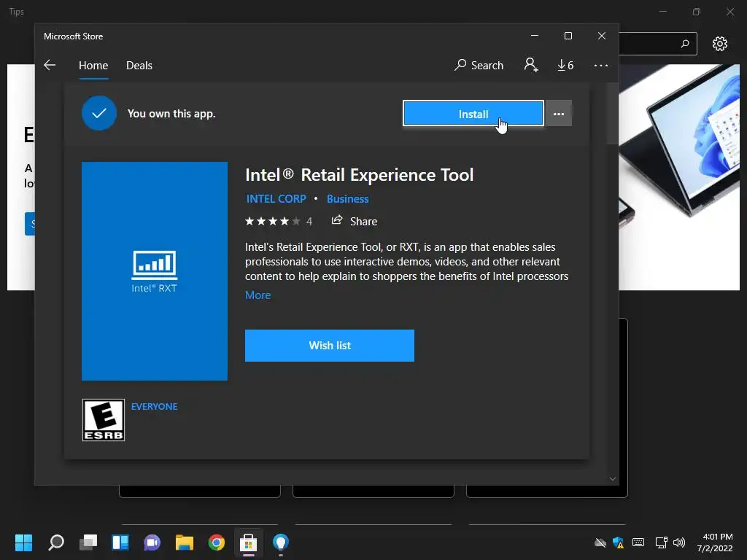Image resolution: width=747 pixels, height=560 pixels.
Task: Click the Microsoft Store vertical scrollbar thumb
Action: point(613,114)
